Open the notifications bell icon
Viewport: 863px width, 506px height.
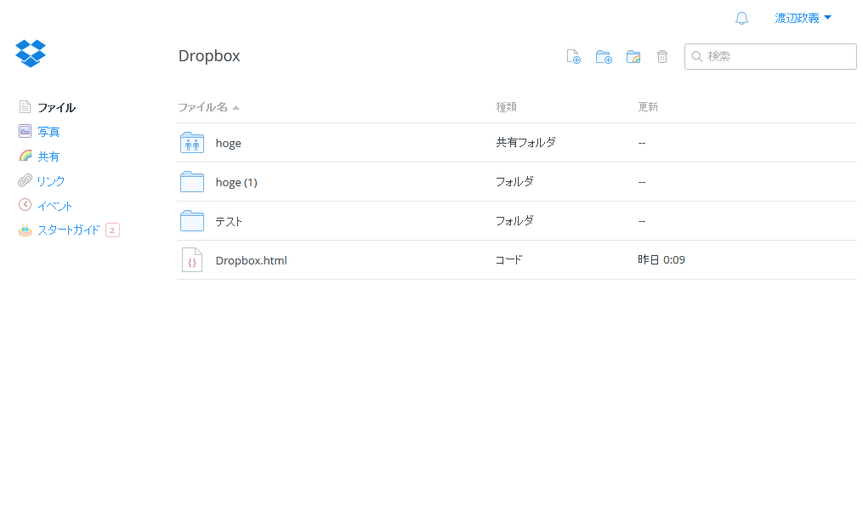741,18
